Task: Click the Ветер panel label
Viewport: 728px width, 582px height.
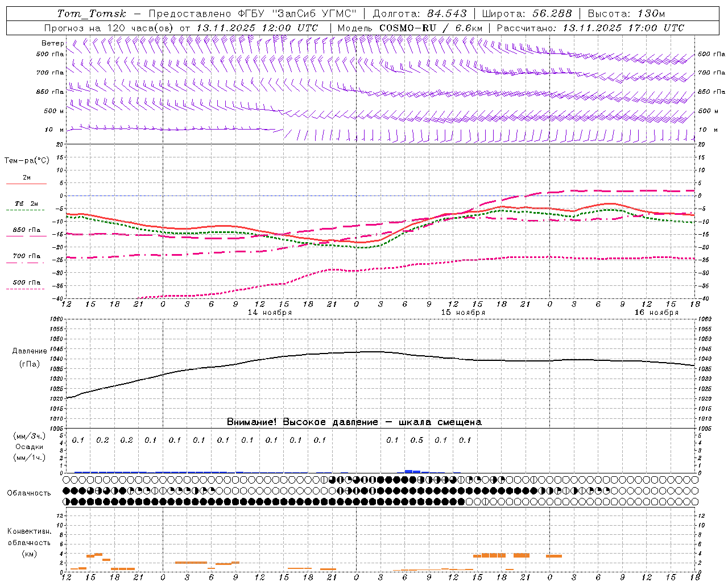Action: point(52,43)
